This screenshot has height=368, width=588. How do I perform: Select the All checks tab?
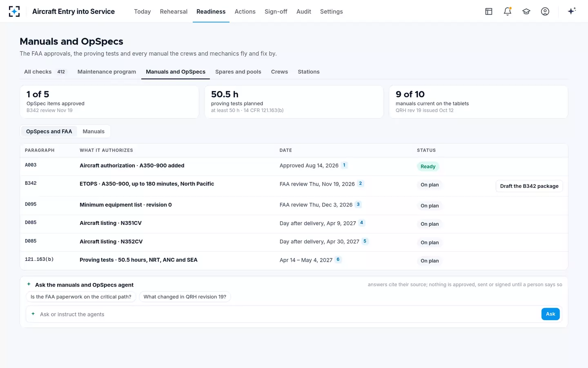[x=45, y=72]
